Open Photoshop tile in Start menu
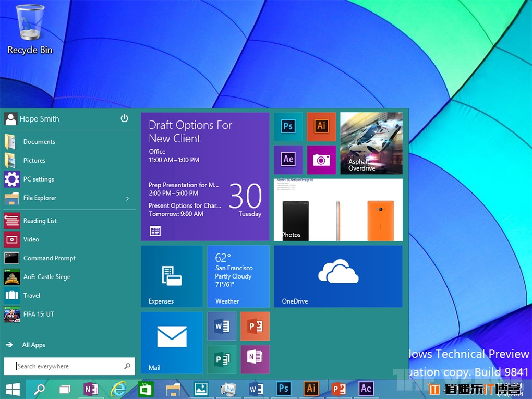 (x=288, y=127)
